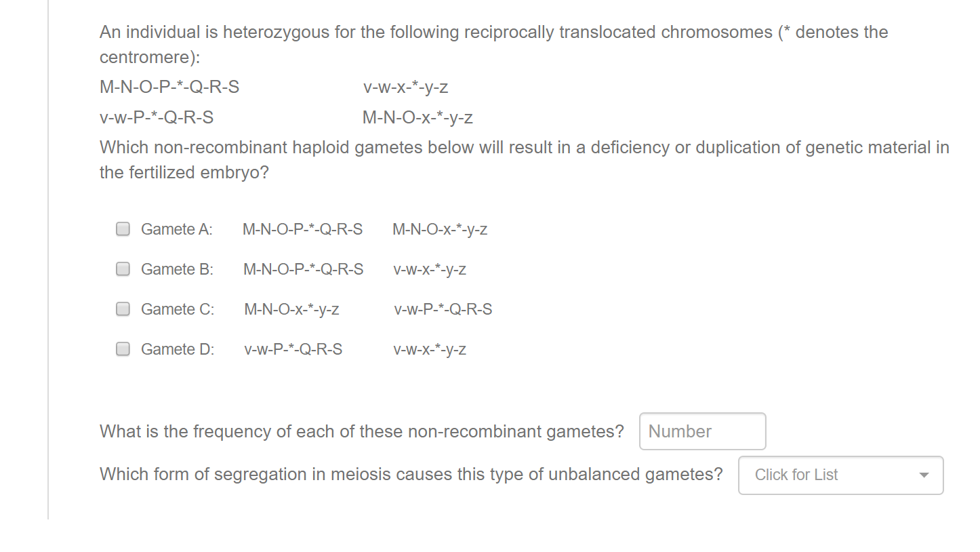980x552 pixels.
Task: Tick the Gamete D checkbox
Action: [x=123, y=349]
